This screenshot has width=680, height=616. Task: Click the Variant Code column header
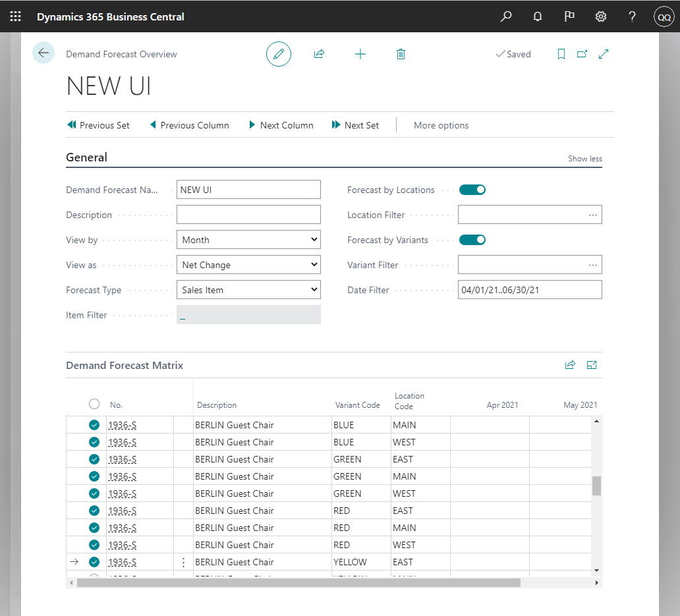pyautogui.click(x=357, y=405)
